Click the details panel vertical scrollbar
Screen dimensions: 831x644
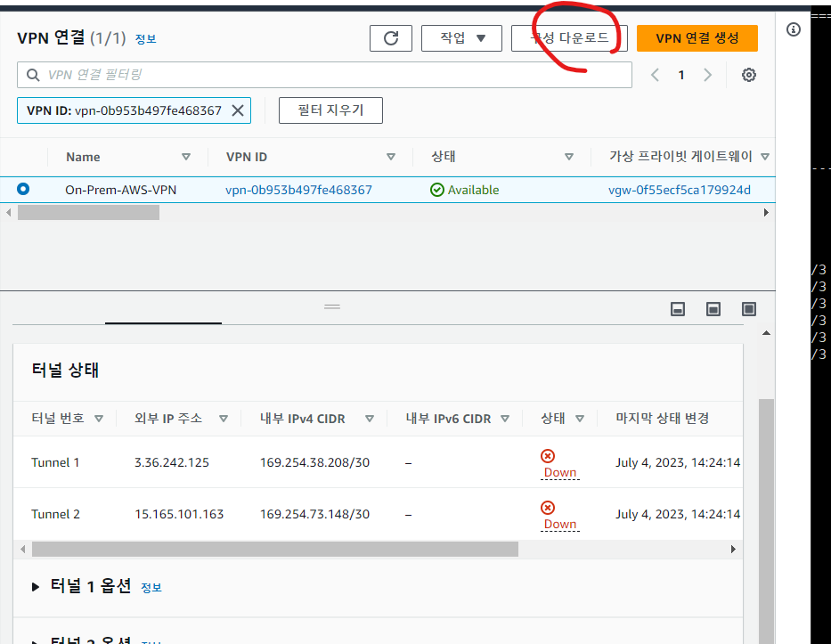point(766,521)
